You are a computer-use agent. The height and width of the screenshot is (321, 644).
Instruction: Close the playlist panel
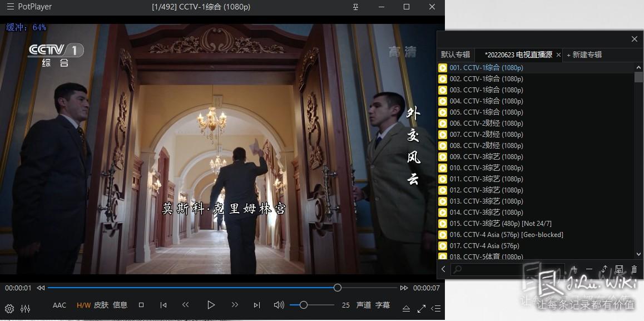635,39
